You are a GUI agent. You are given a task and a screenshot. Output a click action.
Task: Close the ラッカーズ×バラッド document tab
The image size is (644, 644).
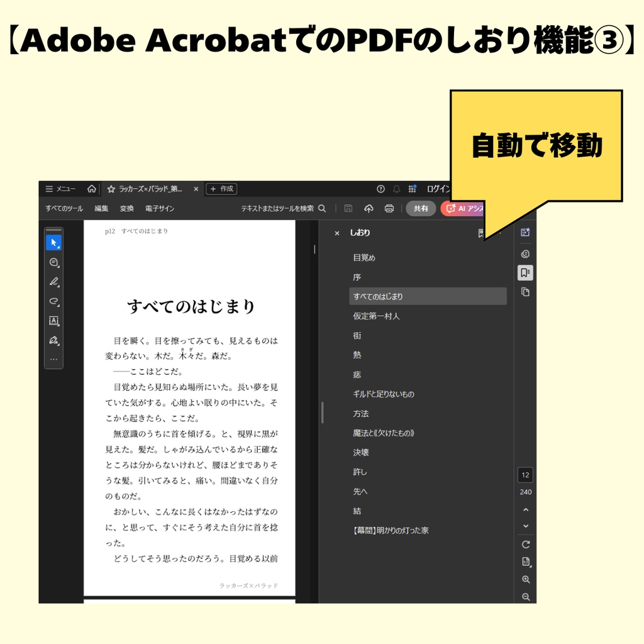(196, 189)
